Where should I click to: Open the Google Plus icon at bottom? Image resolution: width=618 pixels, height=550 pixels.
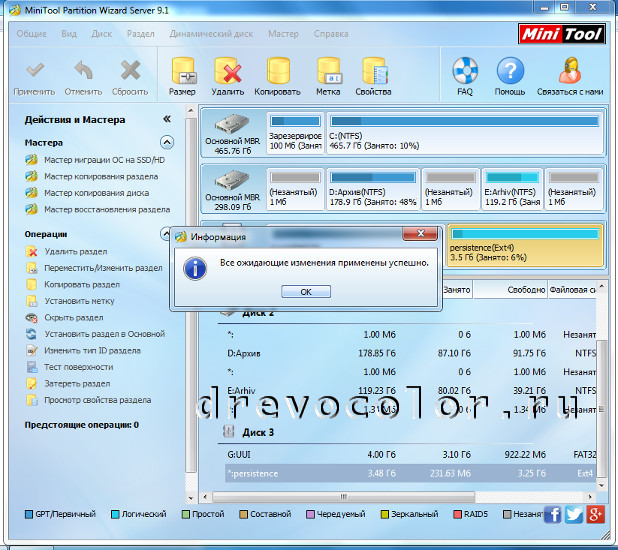tap(595, 514)
